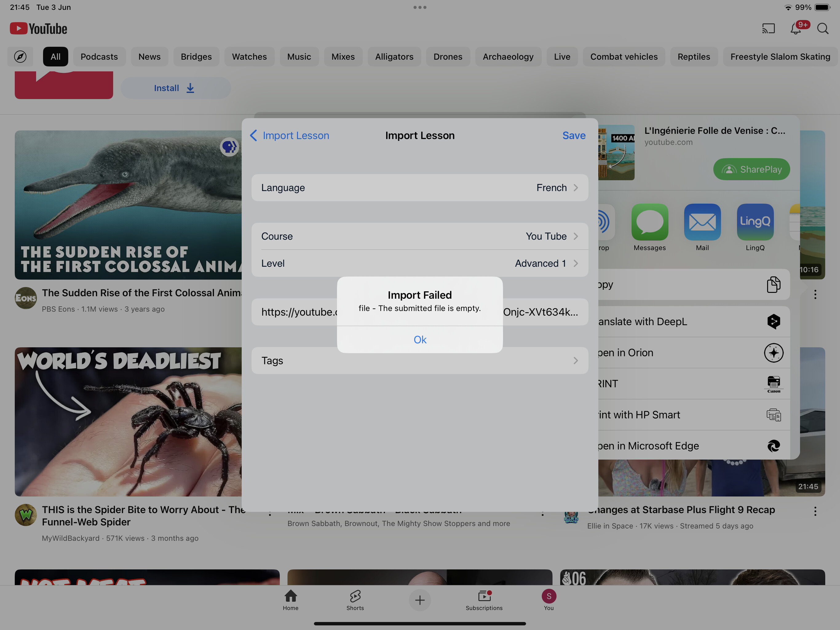
Task: Open the YouTube logo home link
Action: click(38, 29)
